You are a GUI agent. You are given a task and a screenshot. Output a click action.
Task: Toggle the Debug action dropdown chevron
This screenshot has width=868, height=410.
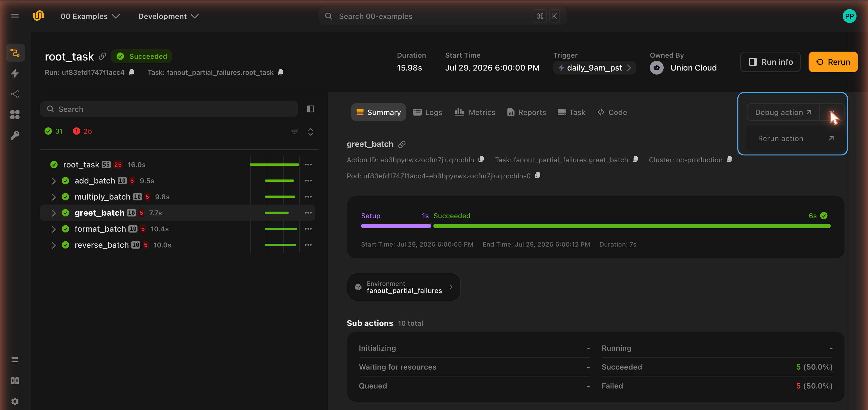point(832,112)
